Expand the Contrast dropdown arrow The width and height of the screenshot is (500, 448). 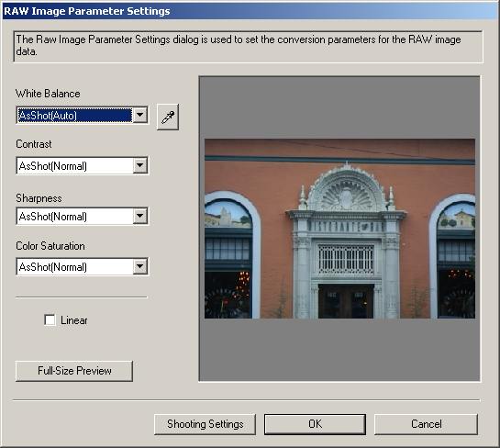click(140, 165)
